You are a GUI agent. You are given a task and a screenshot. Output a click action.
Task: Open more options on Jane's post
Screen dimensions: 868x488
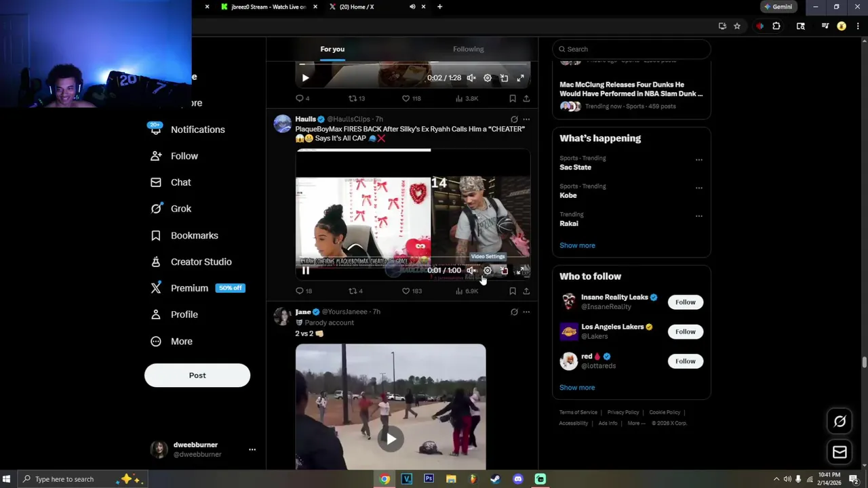tap(526, 312)
